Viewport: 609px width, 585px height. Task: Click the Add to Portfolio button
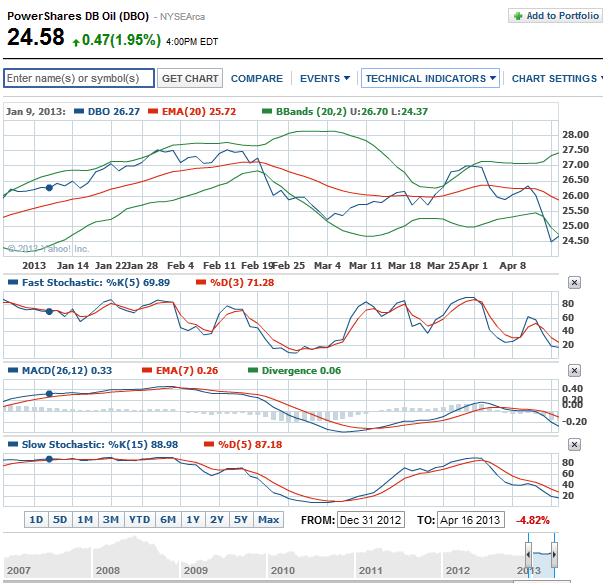click(556, 16)
